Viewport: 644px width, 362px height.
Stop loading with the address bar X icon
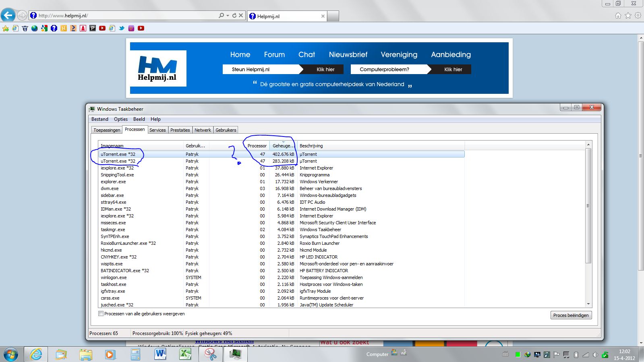pos(241,16)
